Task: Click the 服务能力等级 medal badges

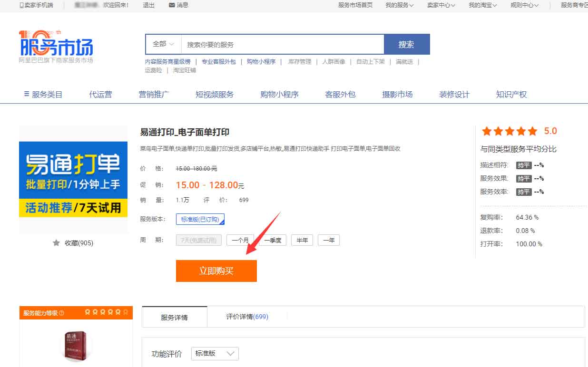Action: pyautogui.click(x=107, y=312)
